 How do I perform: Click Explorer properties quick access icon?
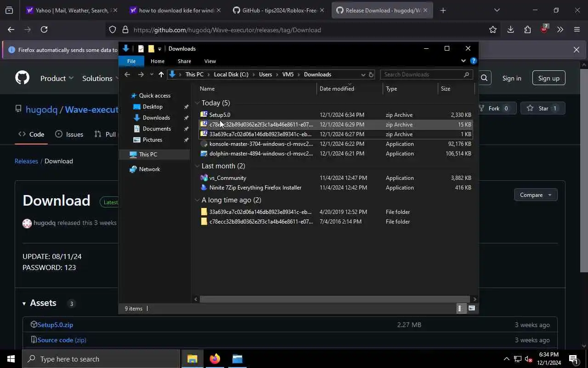[141, 49]
